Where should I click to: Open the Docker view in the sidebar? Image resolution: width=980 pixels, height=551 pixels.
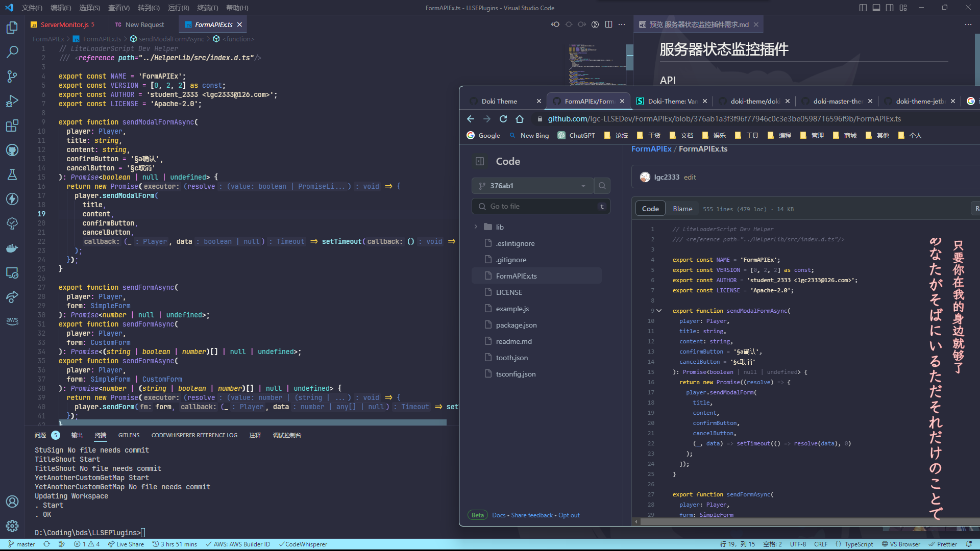(x=12, y=248)
